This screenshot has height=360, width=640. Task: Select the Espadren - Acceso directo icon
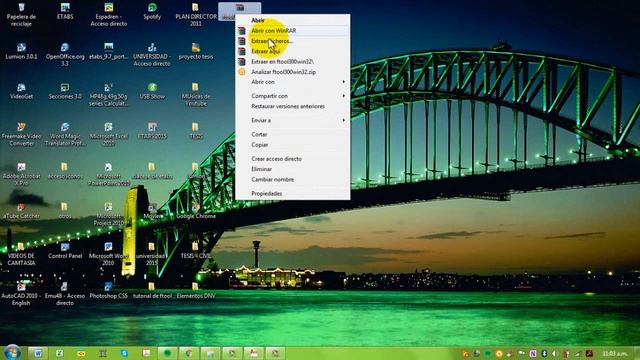109,15
